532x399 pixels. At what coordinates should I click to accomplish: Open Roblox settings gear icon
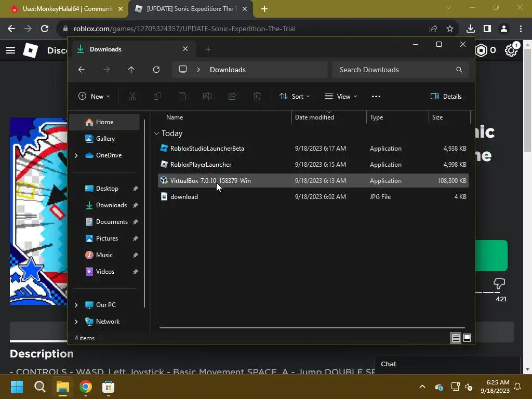pos(511,50)
